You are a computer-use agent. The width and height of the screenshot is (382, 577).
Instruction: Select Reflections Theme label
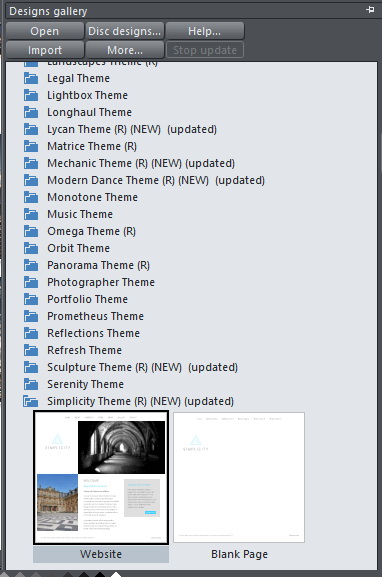click(93, 333)
